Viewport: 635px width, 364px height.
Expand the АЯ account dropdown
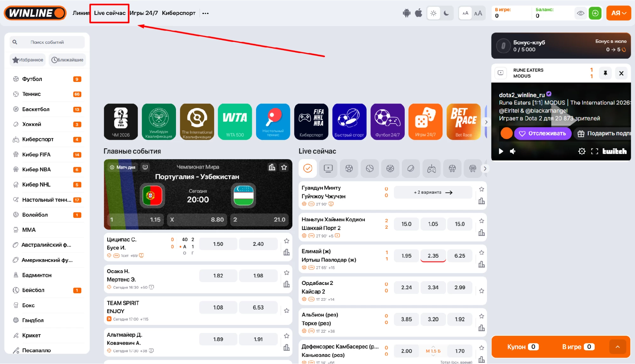click(x=618, y=13)
